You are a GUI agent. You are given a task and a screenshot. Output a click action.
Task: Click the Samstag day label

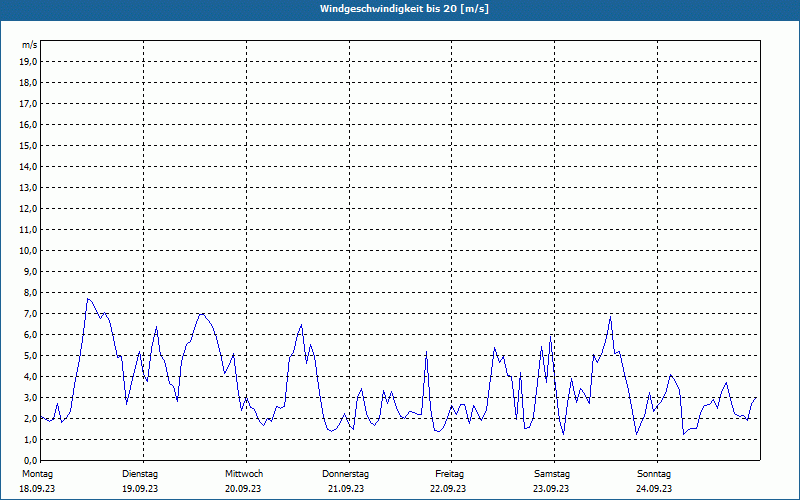(x=552, y=474)
